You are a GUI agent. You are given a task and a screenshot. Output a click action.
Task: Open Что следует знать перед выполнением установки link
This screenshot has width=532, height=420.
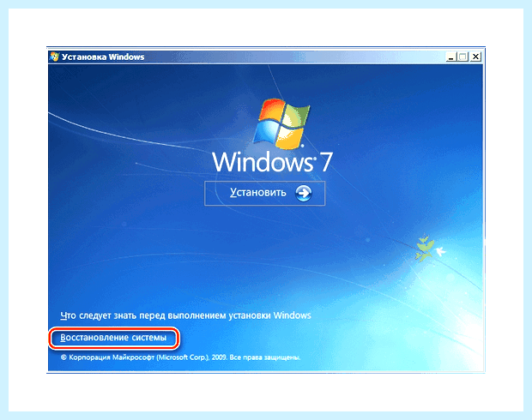(x=185, y=315)
